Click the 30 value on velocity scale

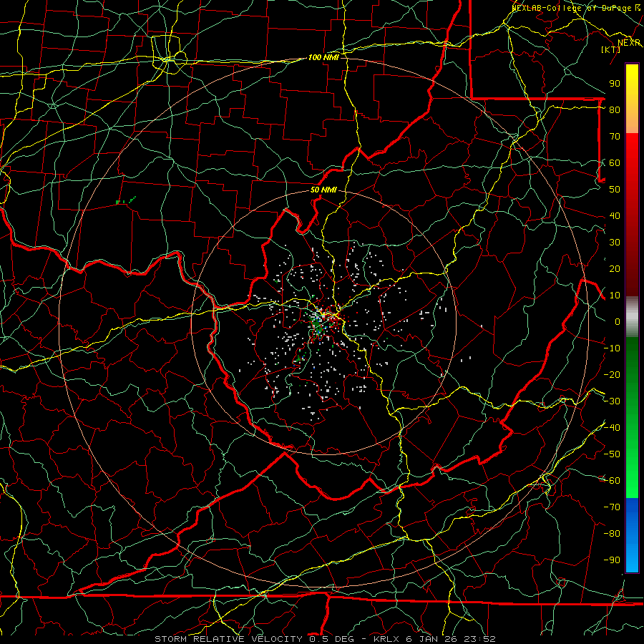click(x=615, y=243)
